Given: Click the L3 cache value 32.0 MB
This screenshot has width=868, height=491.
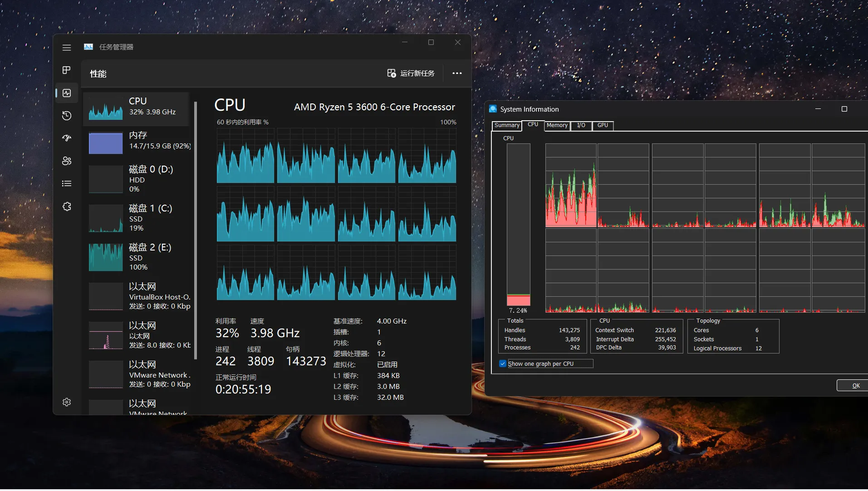Looking at the screenshot, I should (390, 398).
